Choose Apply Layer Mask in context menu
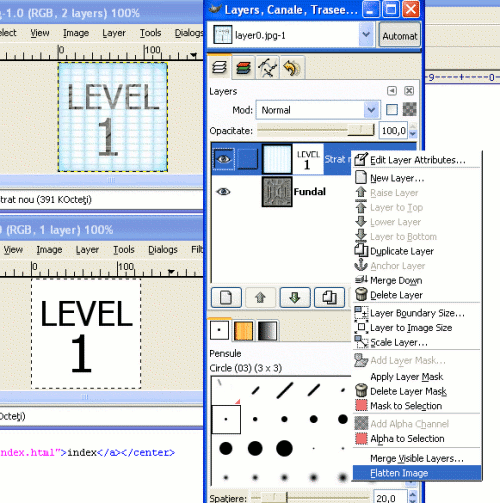 pos(416,377)
